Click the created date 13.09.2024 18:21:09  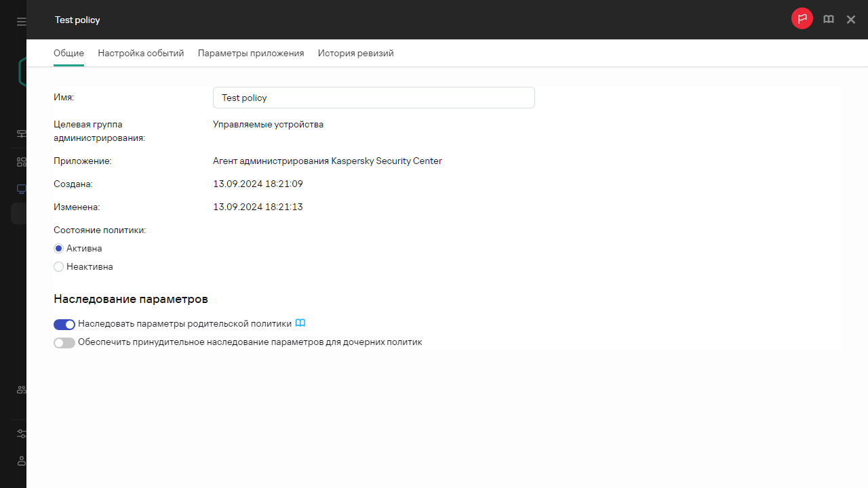[258, 184]
